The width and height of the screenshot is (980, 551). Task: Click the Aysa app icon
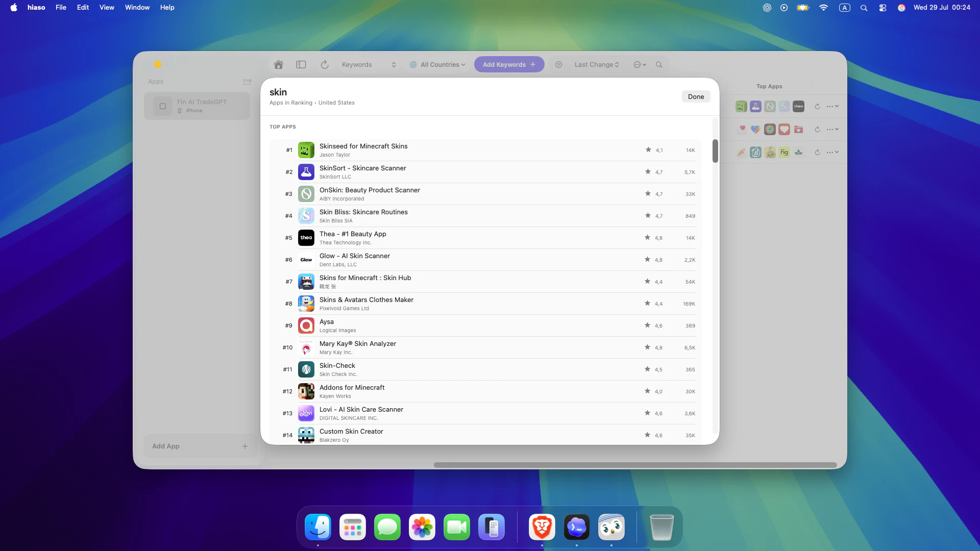click(x=306, y=326)
